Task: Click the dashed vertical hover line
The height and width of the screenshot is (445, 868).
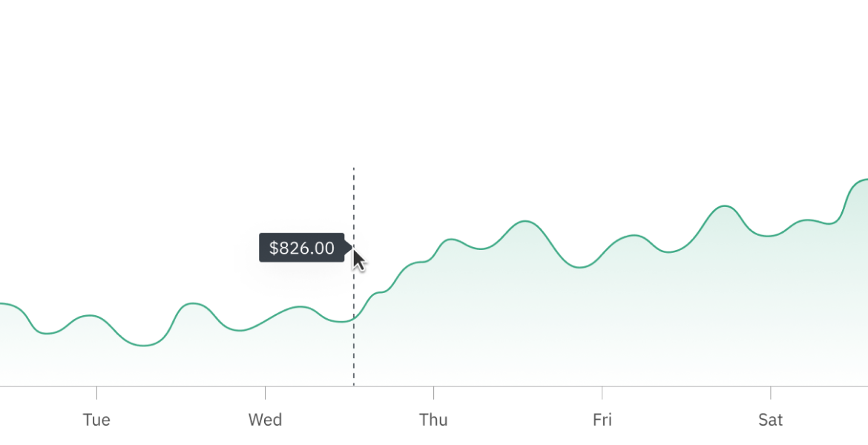Action: pyautogui.click(x=354, y=277)
